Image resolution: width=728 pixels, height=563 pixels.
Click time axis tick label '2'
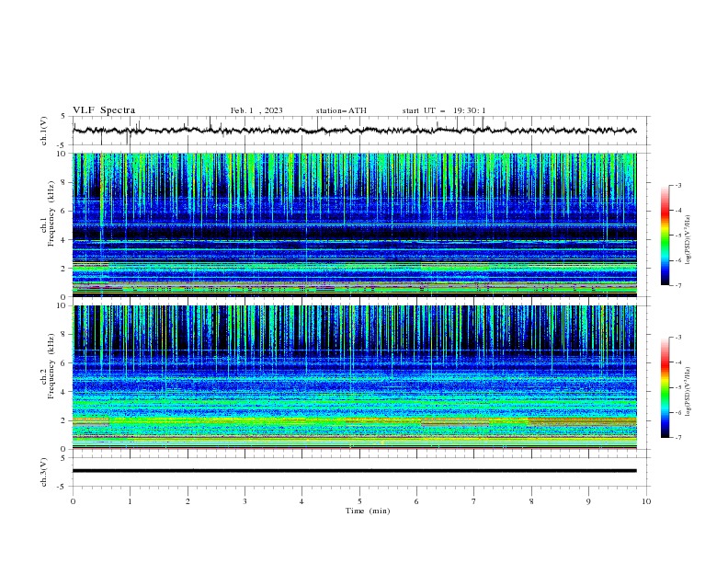[x=188, y=501]
